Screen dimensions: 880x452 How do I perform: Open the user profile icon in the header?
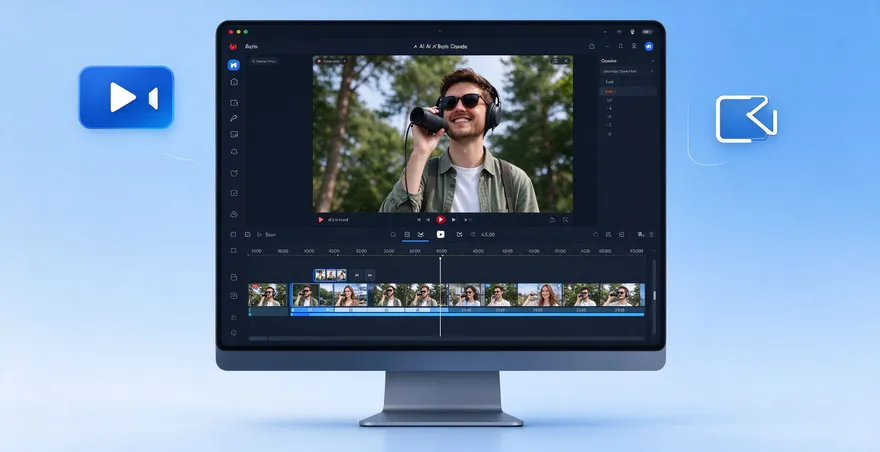point(634,47)
